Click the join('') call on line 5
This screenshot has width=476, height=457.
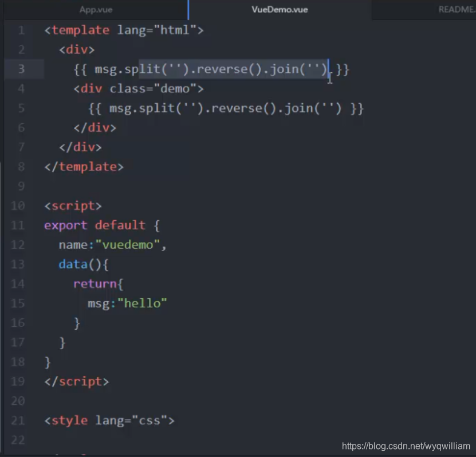tap(313, 108)
